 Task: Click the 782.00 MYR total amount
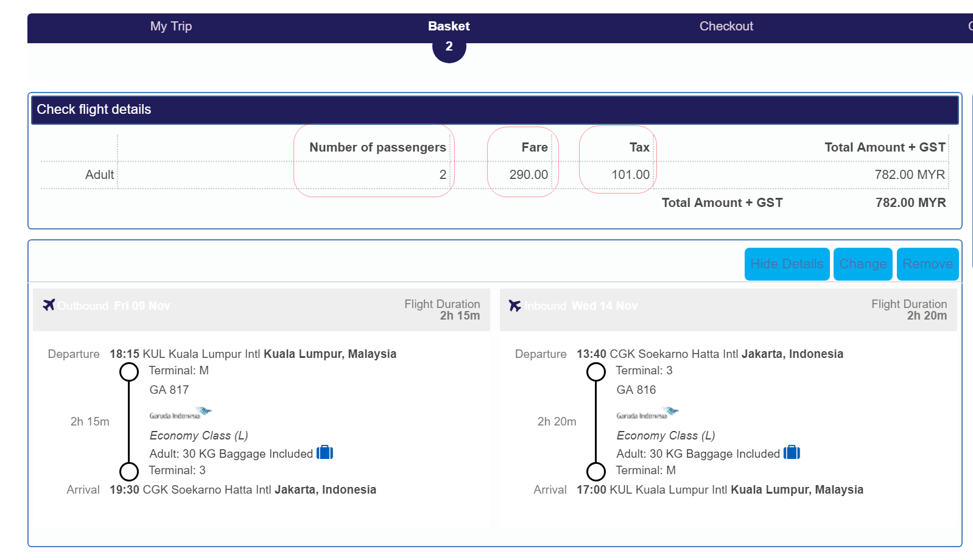pos(911,203)
